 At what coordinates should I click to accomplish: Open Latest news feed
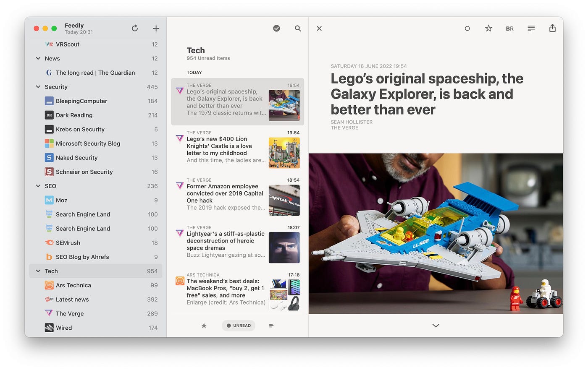click(x=96, y=300)
